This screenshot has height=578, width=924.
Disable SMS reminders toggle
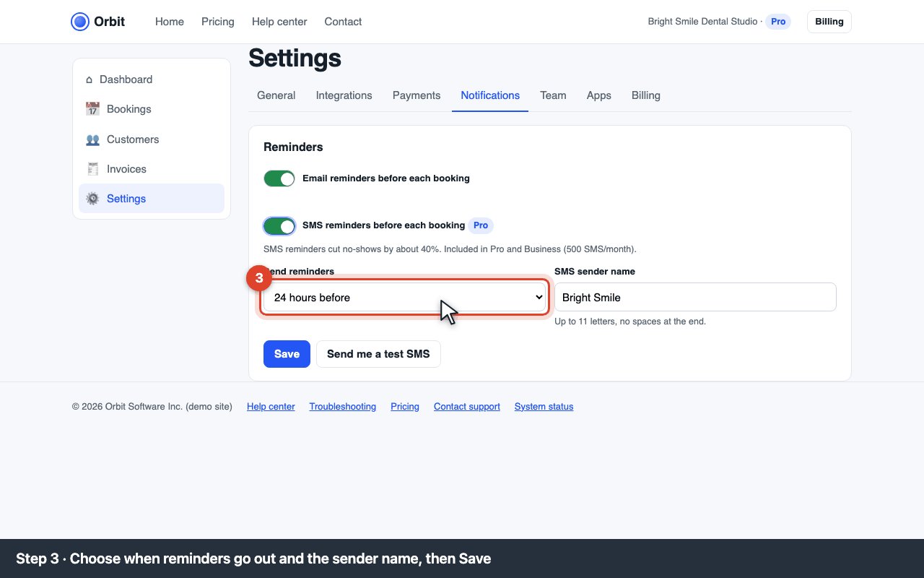pos(279,226)
